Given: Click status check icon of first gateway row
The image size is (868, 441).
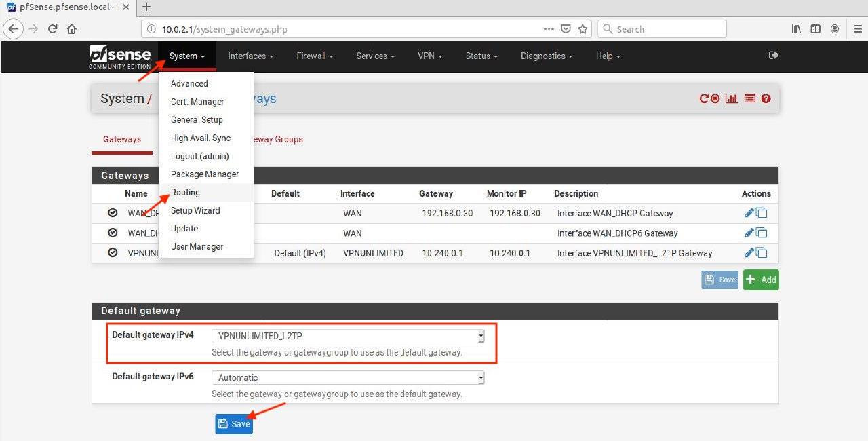Looking at the screenshot, I should (113, 213).
